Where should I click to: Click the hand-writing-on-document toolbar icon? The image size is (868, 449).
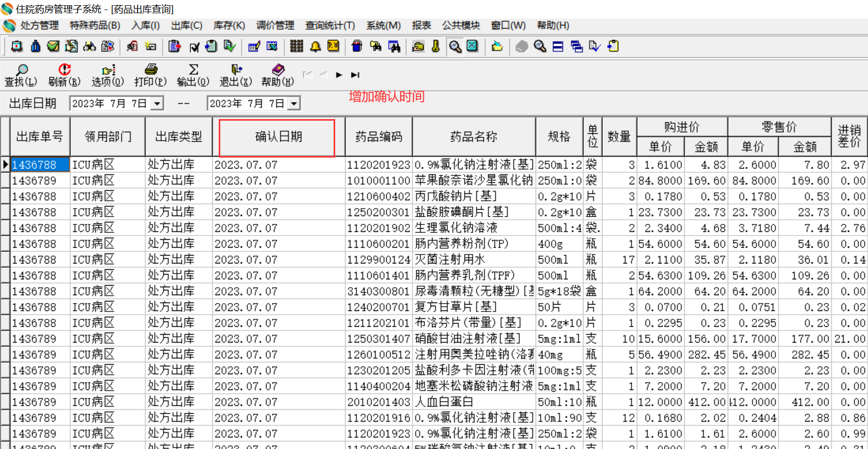(71, 46)
